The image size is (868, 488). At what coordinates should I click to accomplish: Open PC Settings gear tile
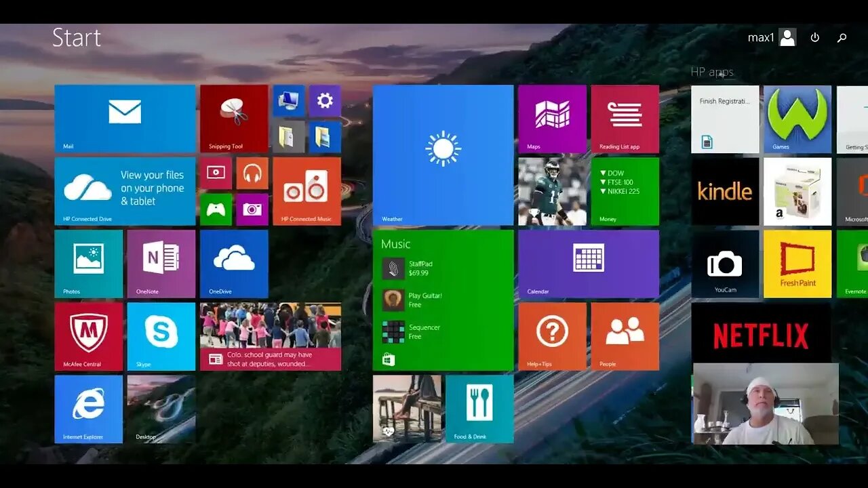pyautogui.click(x=325, y=100)
